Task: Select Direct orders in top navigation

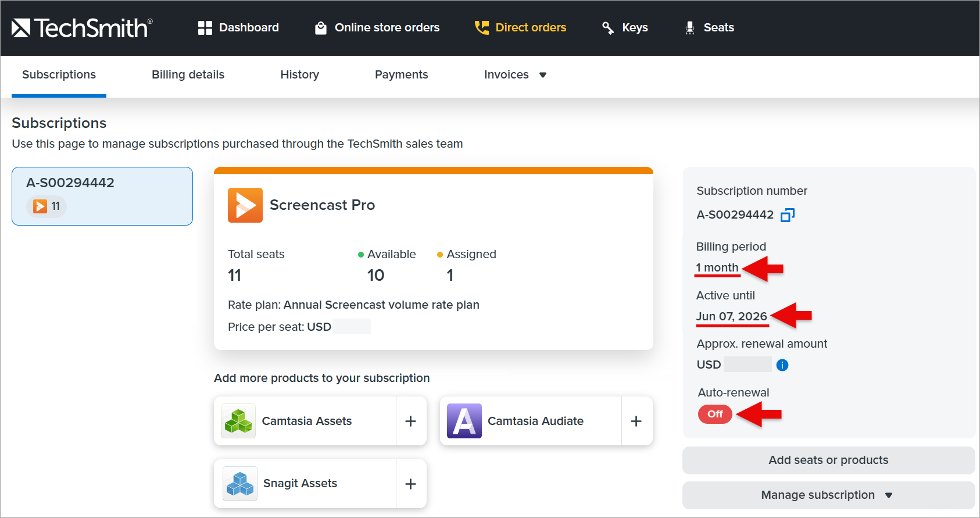Action: coord(531,27)
